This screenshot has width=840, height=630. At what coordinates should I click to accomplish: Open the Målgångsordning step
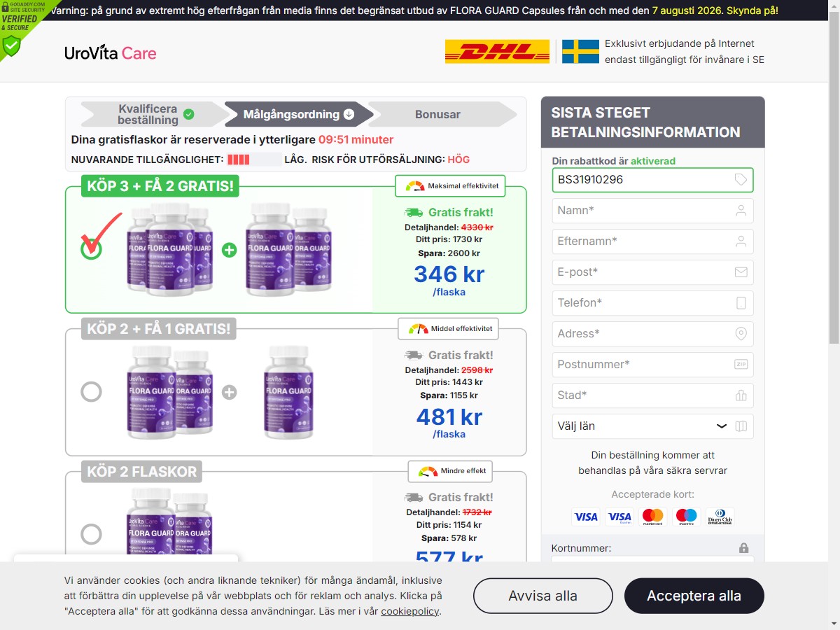tap(299, 114)
